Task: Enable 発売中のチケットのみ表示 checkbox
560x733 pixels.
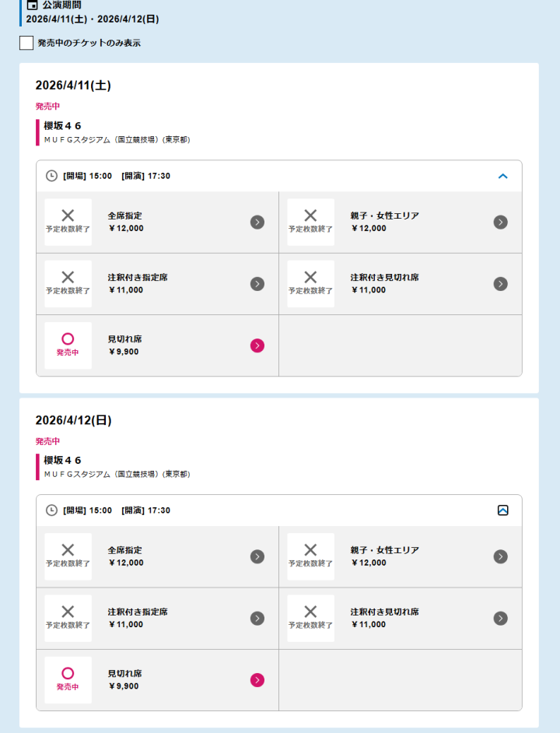Action: click(x=26, y=43)
